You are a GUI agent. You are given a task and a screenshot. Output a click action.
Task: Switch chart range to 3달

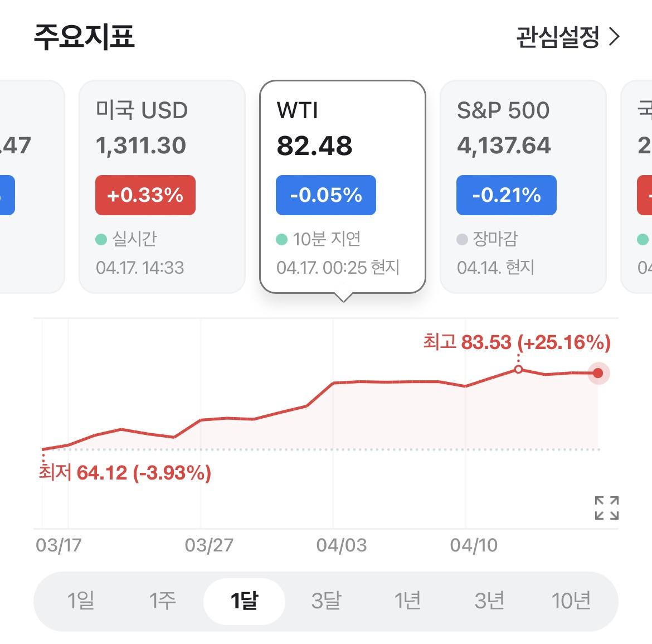(x=326, y=601)
